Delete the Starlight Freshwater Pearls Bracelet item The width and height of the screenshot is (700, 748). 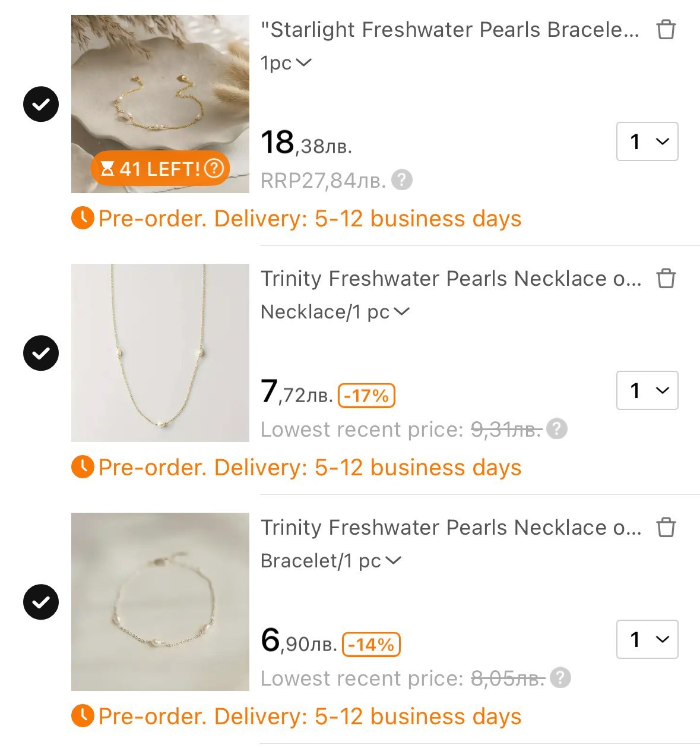coord(666,30)
